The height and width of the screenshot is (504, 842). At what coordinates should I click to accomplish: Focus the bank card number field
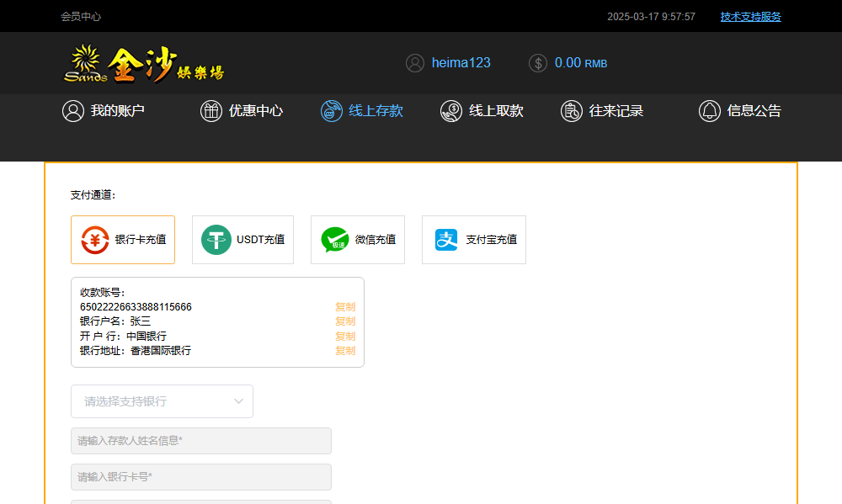click(x=201, y=477)
